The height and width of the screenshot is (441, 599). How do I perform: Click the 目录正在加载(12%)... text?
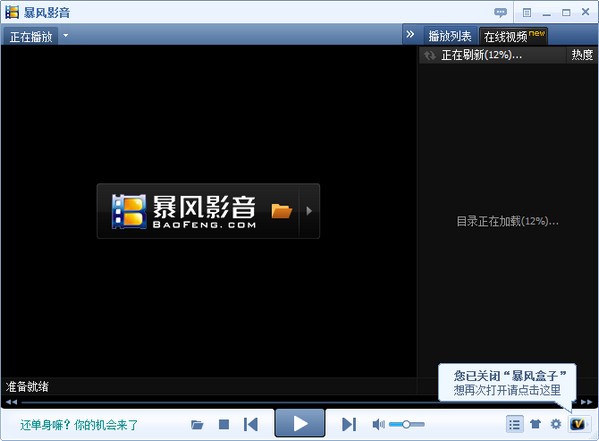pos(507,221)
